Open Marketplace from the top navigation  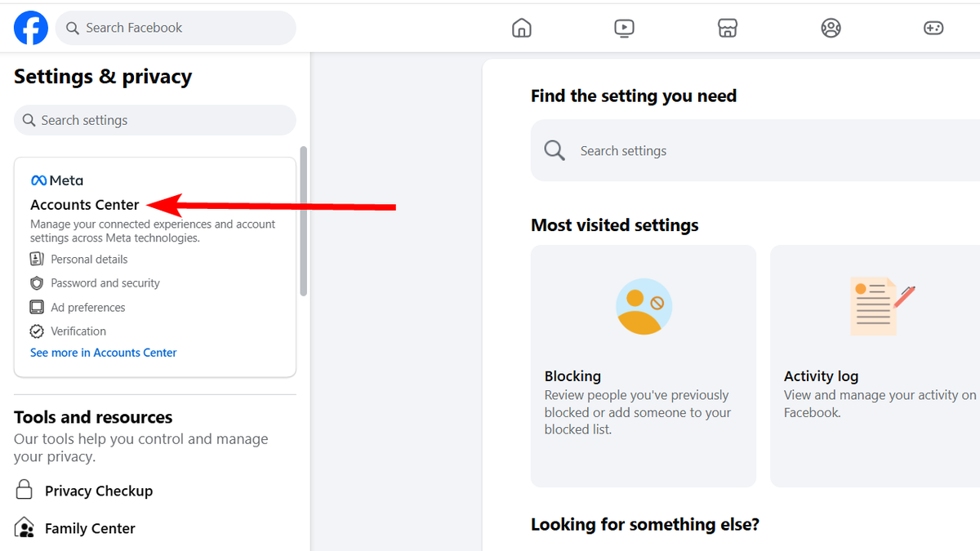point(728,27)
